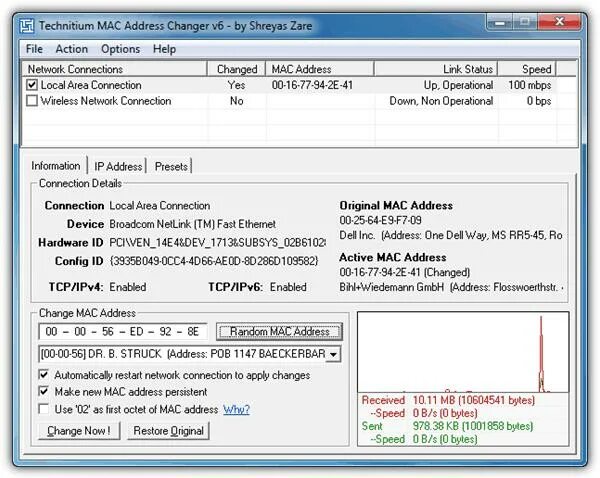Sort by Link Status column header
600x478 pixels.
[436, 69]
